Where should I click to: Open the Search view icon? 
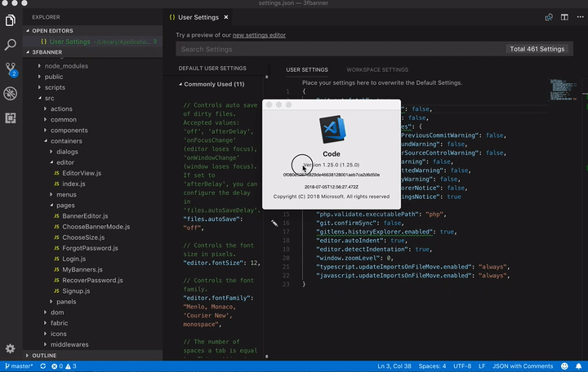point(11,45)
